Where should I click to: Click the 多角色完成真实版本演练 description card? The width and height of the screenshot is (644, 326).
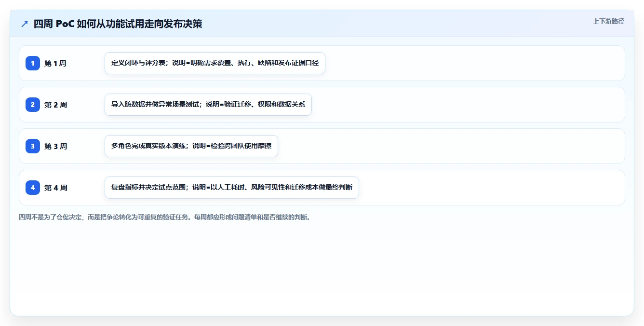[191, 146]
